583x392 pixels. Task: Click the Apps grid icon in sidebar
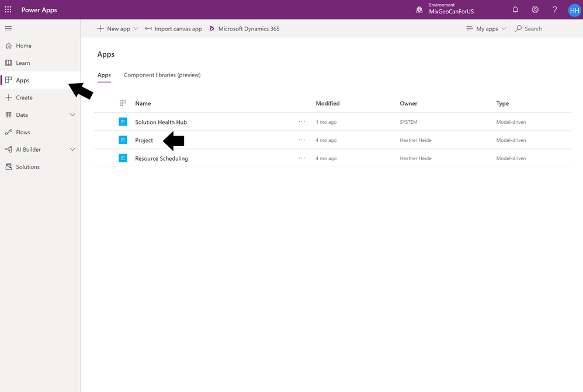9,80
